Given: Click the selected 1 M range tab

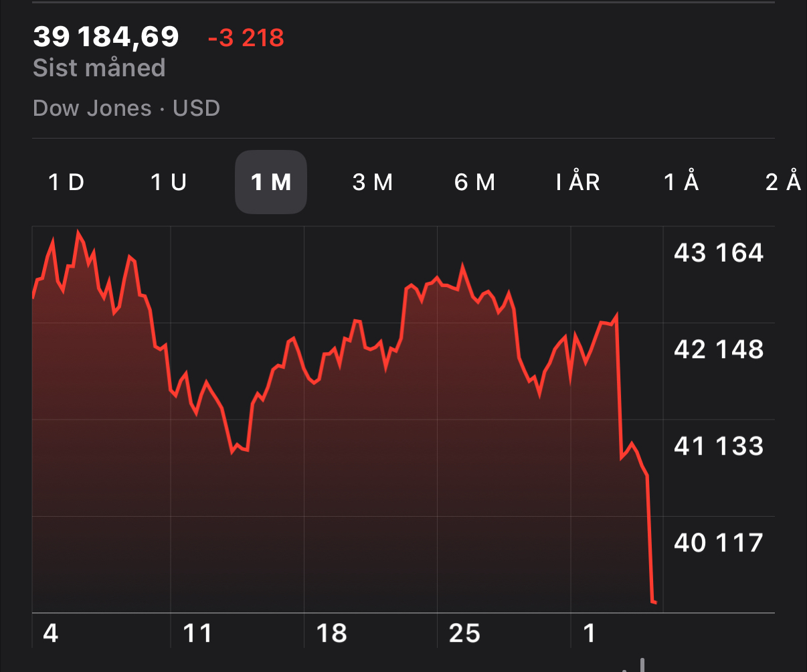Looking at the screenshot, I should pyautogui.click(x=270, y=182).
